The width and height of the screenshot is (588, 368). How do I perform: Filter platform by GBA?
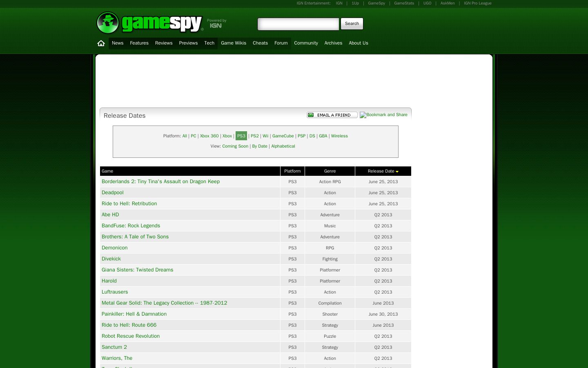tap(323, 136)
